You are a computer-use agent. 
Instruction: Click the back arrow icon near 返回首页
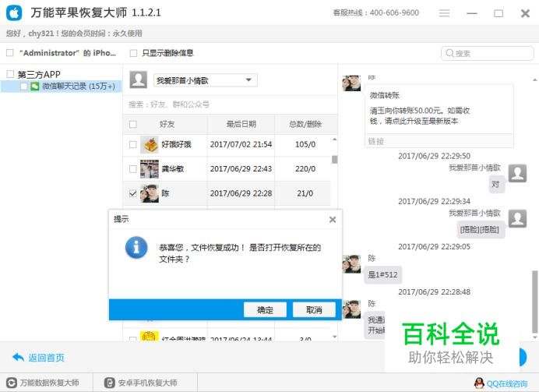pos(18,357)
